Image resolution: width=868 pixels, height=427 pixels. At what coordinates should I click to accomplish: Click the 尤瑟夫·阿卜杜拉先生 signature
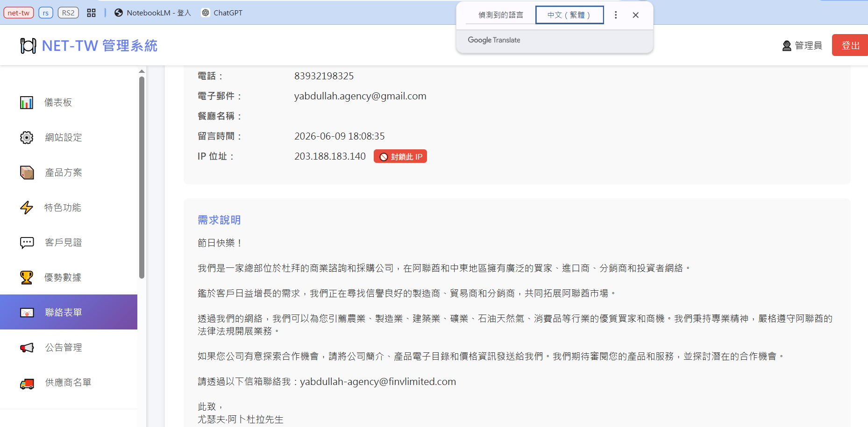coord(241,419)
